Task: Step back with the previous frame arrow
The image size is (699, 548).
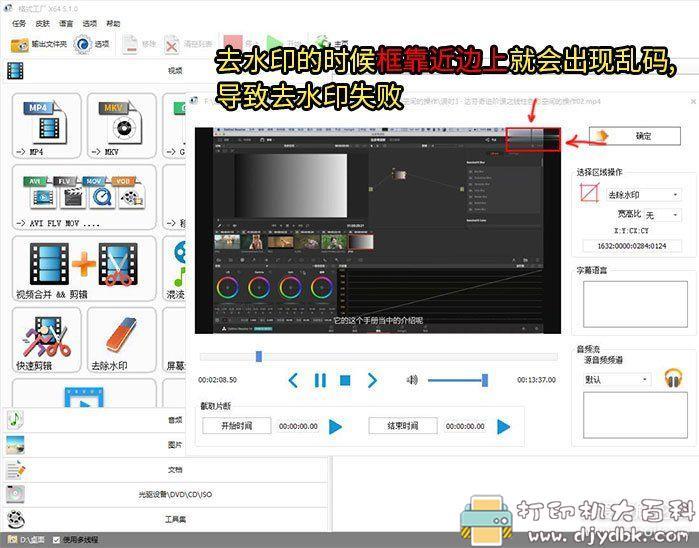Action: tap(293, 380)
